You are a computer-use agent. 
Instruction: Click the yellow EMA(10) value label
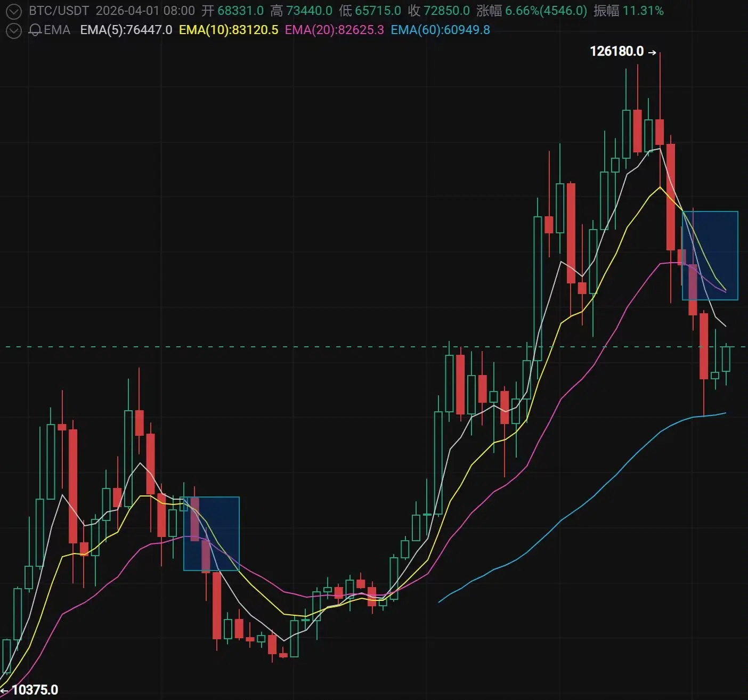pyautogui.click(x=229, y=30)
